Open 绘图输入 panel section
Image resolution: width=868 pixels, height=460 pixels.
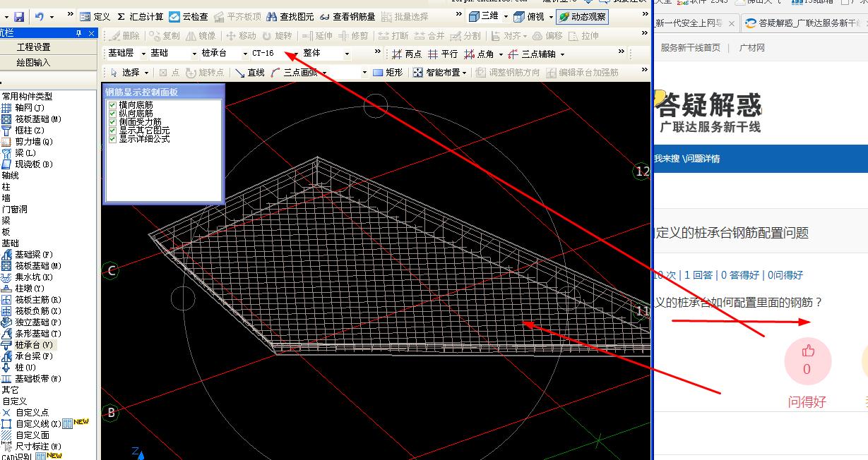click(x=33, y=62)
